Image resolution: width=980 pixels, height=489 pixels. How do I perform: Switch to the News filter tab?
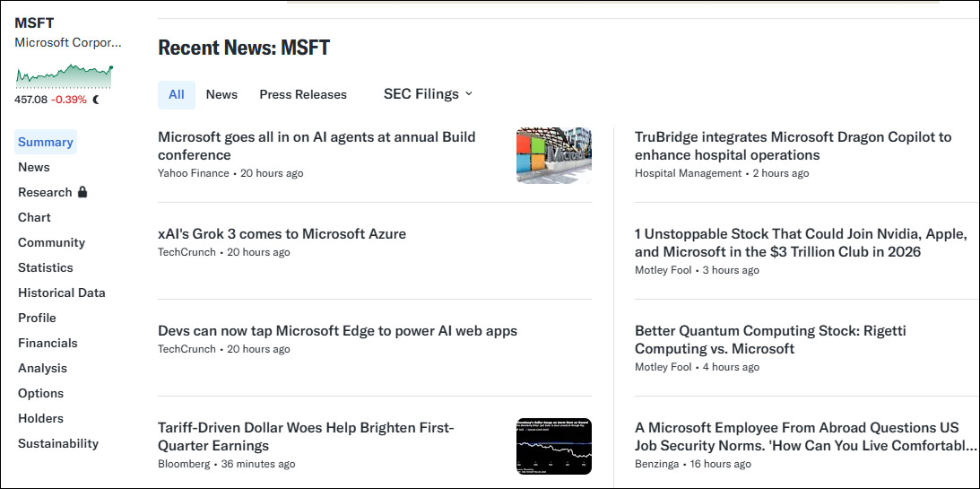[x=221, y=94]
